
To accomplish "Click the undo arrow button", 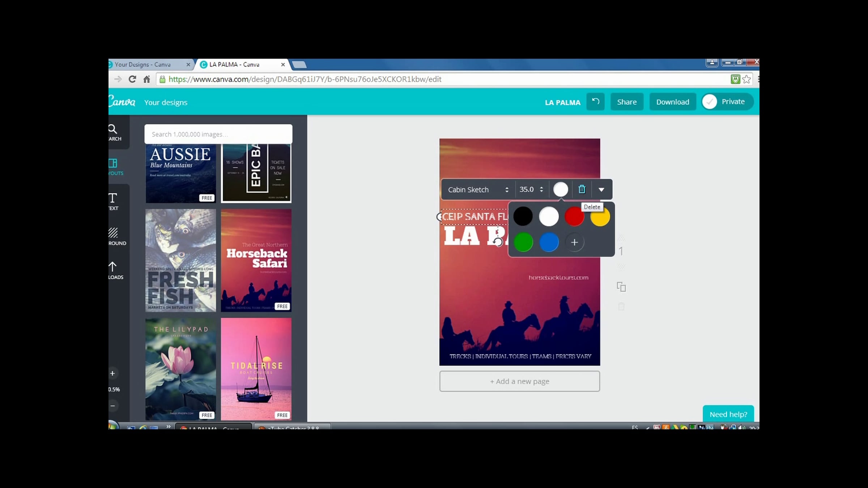I will [x=595, y=102].
